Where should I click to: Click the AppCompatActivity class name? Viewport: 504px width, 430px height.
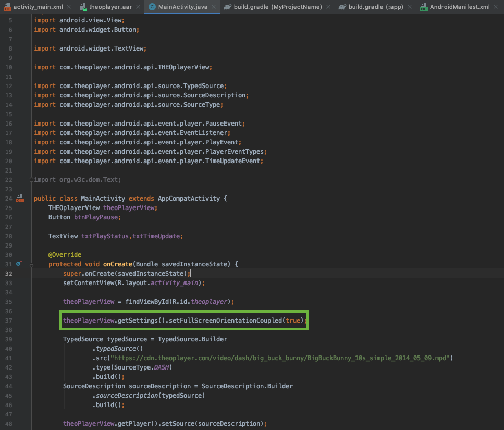click(189, 199)
